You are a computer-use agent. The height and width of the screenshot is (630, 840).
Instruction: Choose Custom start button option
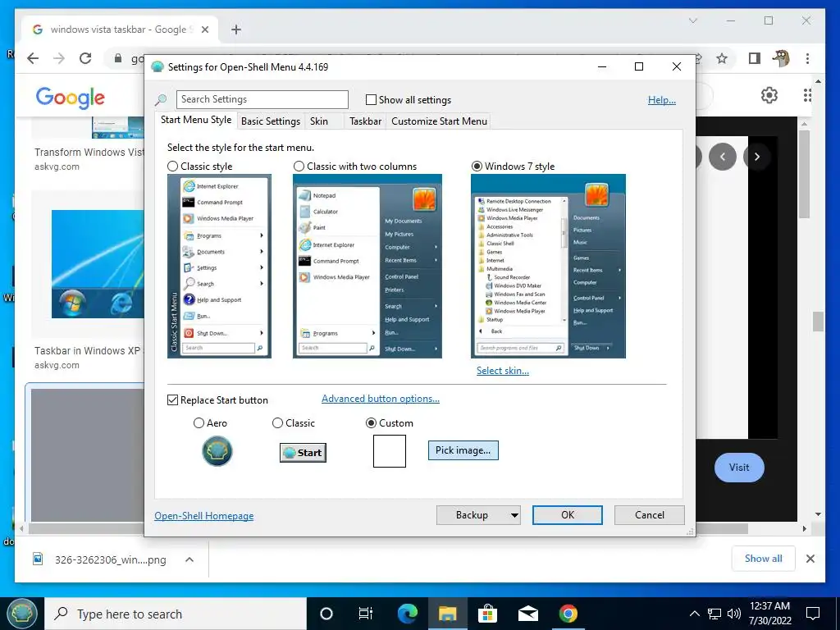(371, 423)
